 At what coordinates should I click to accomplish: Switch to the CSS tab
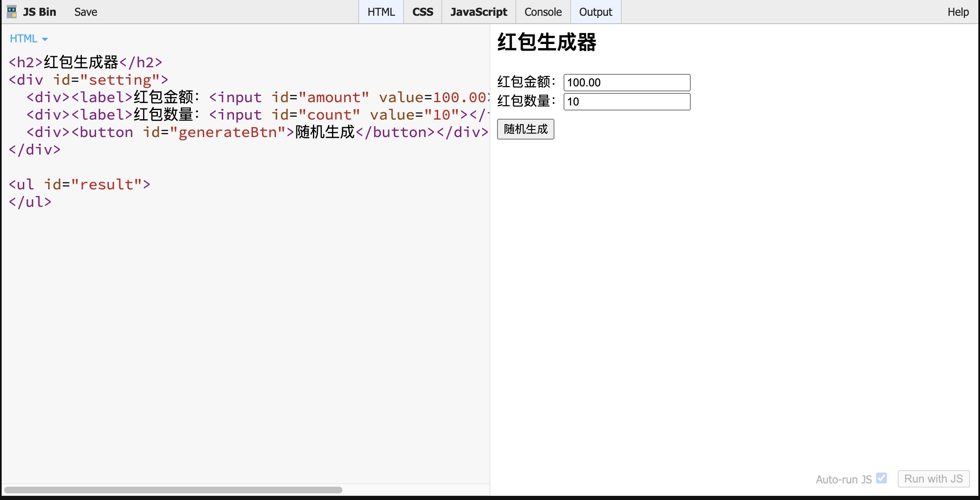click(422, 12)
